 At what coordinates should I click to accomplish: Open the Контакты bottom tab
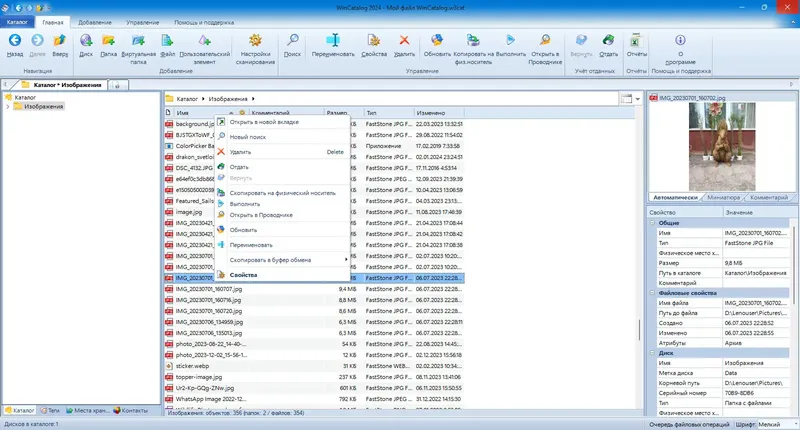tap(131, 410)
